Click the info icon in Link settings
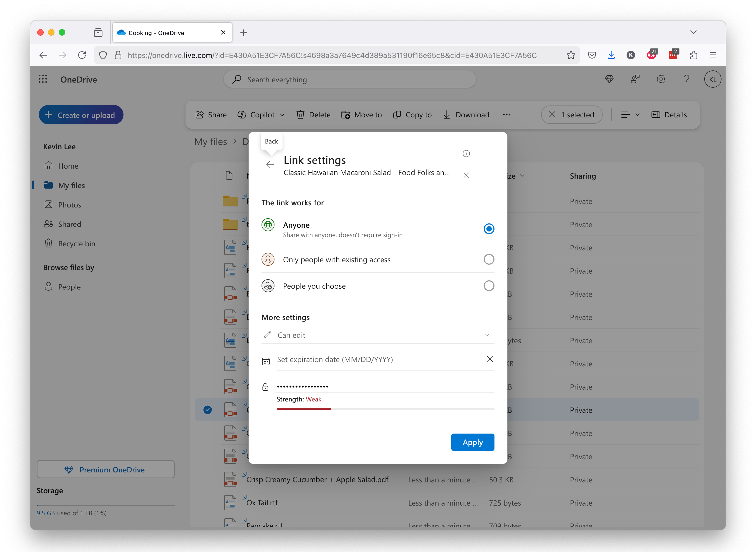This screenshot has width=756, height=552. pyautogui.click(x=466, y=153)
